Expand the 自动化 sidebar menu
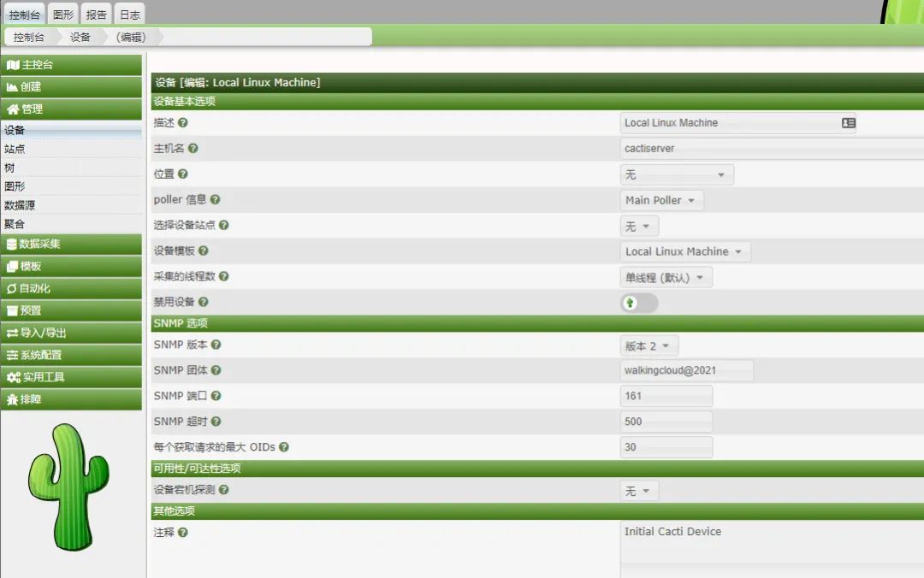 coord(71,288)
